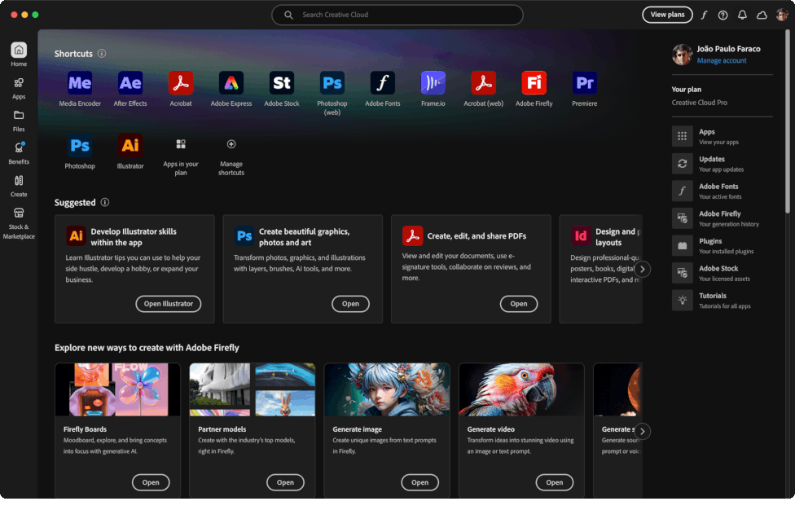Advance the Suggested cards with right arrow

[642, 268]
